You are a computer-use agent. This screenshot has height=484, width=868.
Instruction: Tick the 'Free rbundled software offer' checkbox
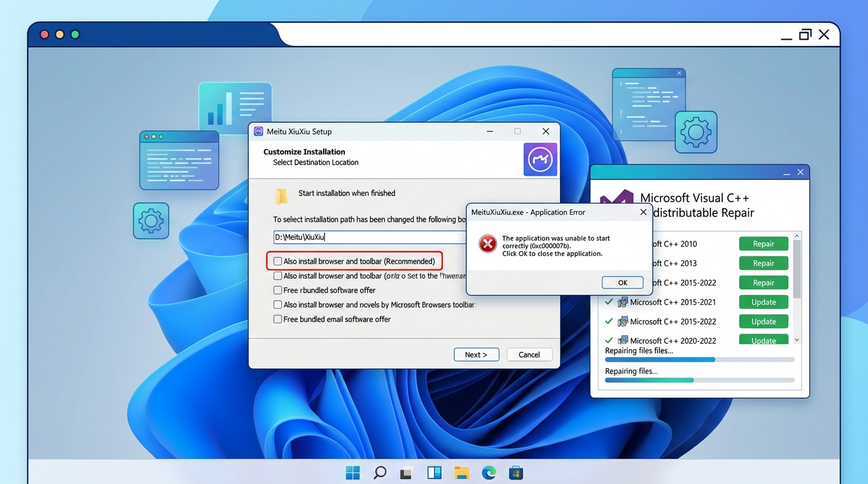278,290
